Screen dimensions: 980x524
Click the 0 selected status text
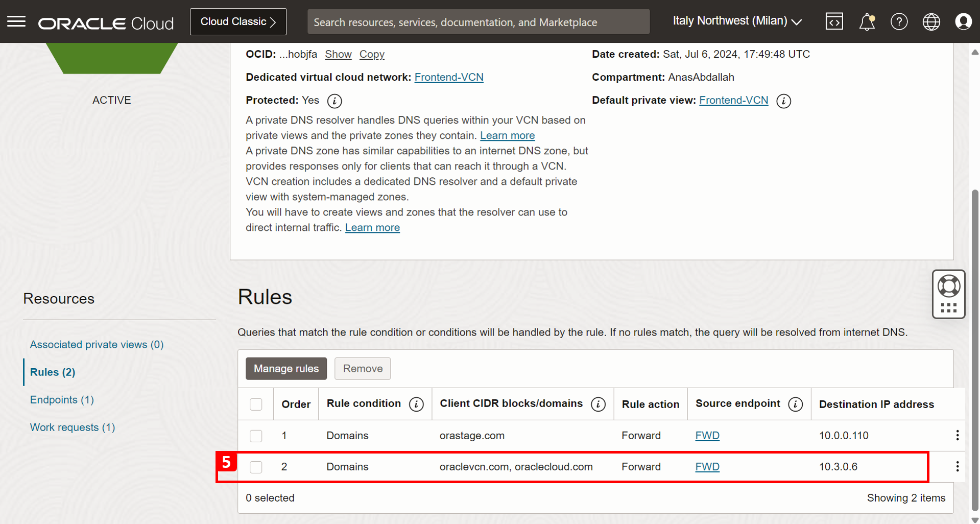[270, 498]
